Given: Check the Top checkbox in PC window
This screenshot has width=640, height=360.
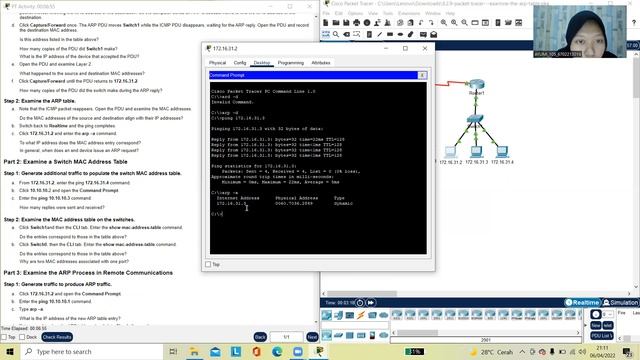Looking at the screenshot, I should (208, 264).
